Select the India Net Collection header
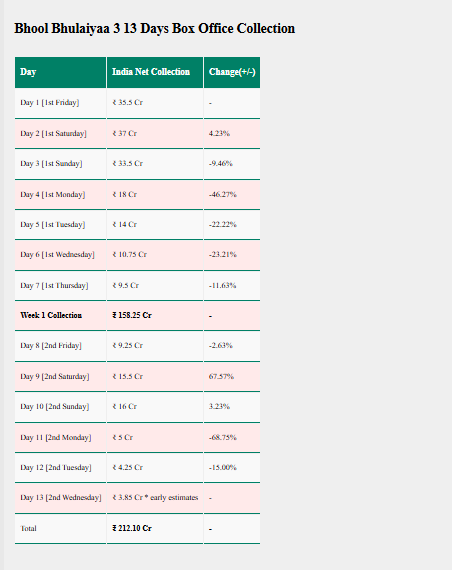Screen dimensions: 452x570 coord(155,72)
